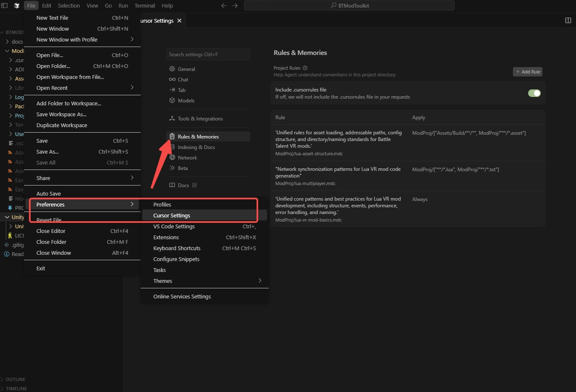576x392 pixels.
Task: Expand the Themes submenu arrow
Action: pyautogui.click(x=260, y=280)
